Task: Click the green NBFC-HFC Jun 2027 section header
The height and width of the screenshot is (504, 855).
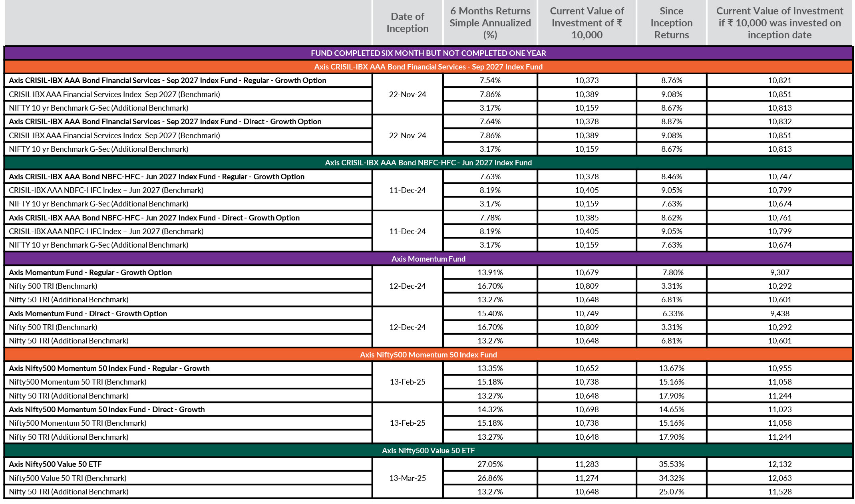Action: [428, 163]
